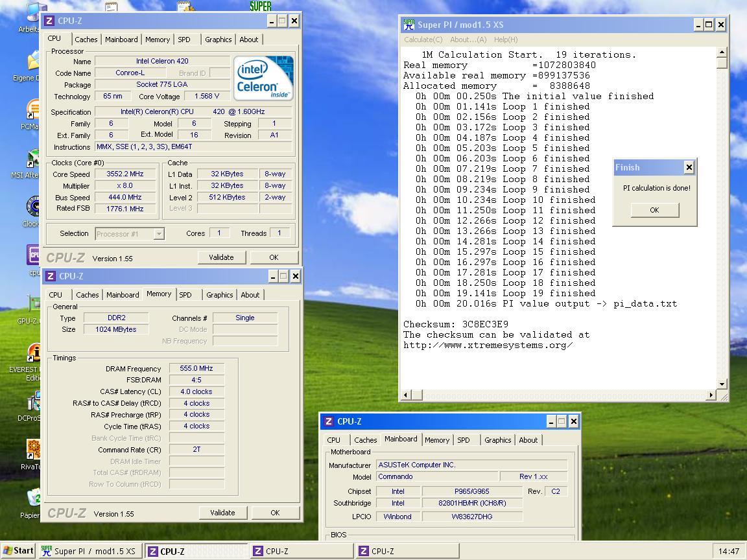Open the Calculate(C) menu in Super PI
The height and width of the screenshot is (560, 747).
[423, 40]
